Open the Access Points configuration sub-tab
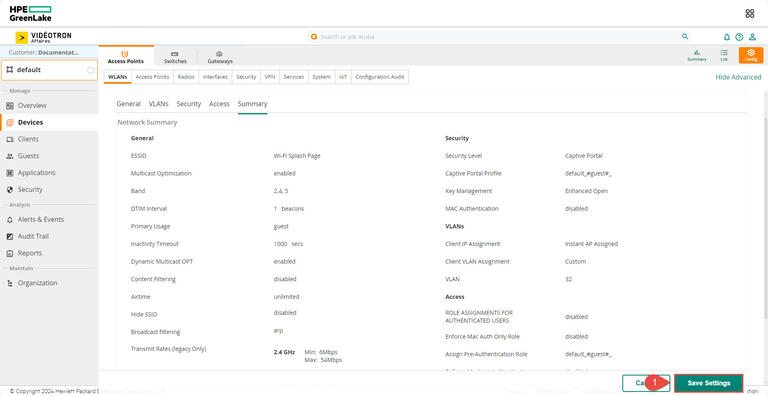Viewport: 768px width, 396px height. (152, 77)
